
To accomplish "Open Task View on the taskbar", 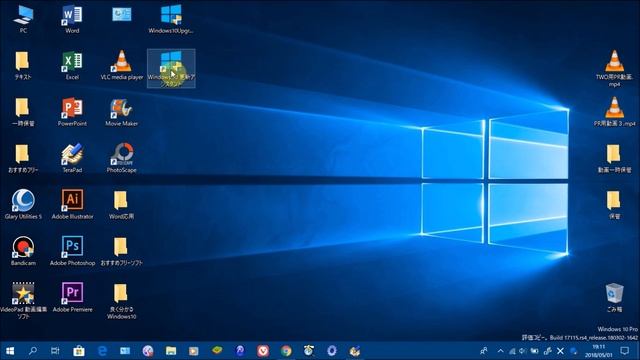I will click(x=55, y=351).
